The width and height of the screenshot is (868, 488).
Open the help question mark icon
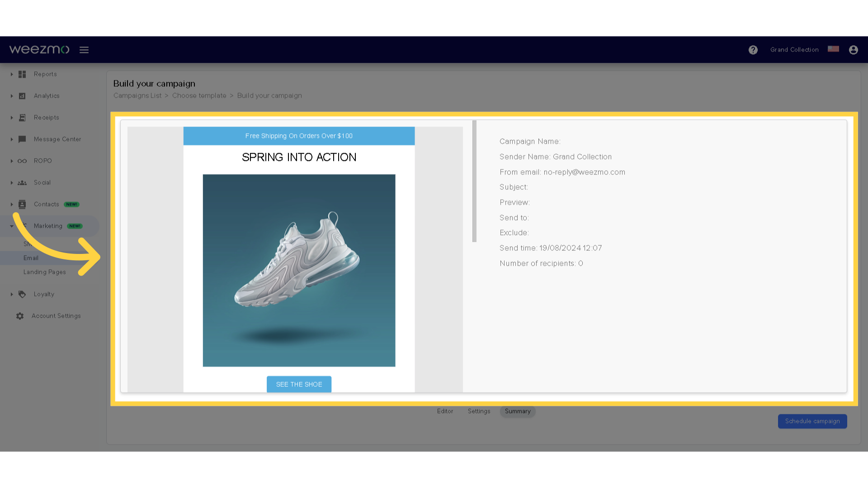pos(753,50)
